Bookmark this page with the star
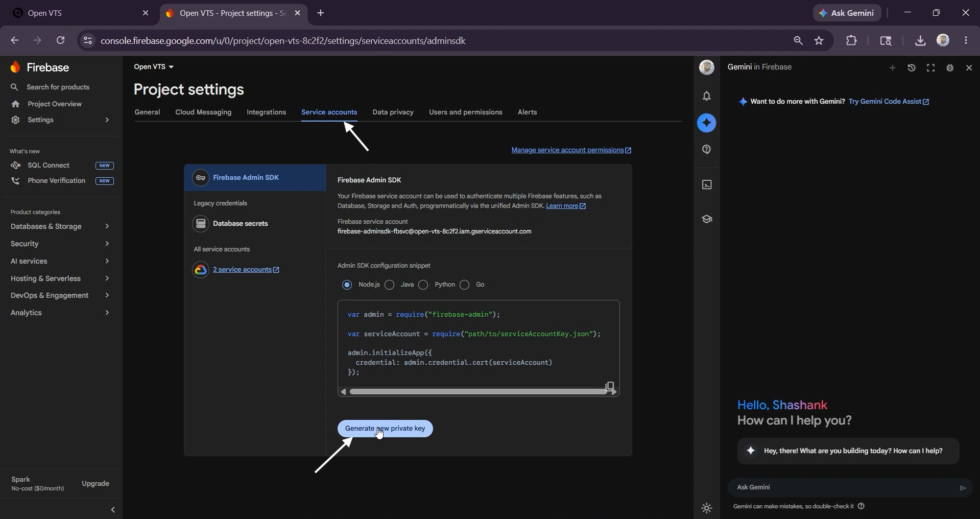This screenshot has height=519, width=980. [x=820, y=41]
